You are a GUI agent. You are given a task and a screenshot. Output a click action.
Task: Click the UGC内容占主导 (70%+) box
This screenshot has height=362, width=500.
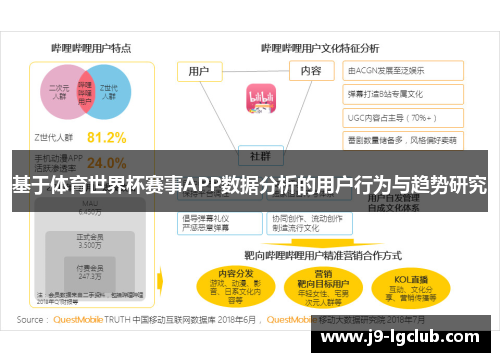(403, 118)
